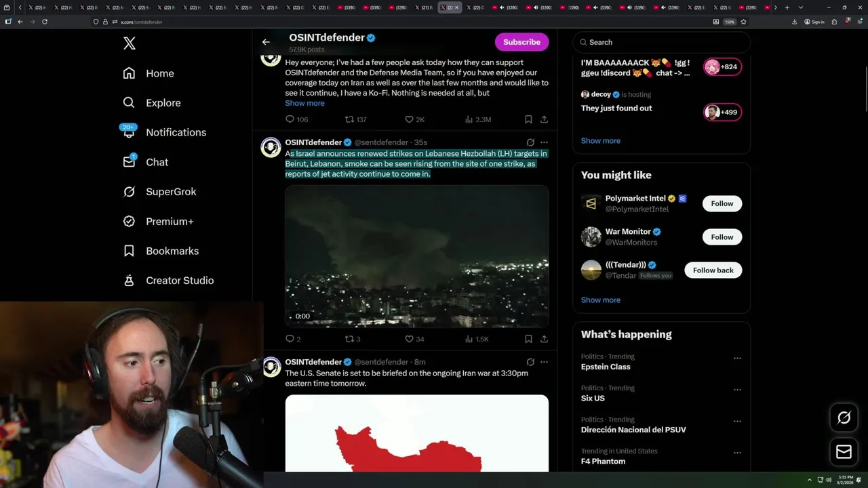This screenshot has width=868, height=488.
Task: Expand browser tab list dropdown
Action: (x=801, y=7)
